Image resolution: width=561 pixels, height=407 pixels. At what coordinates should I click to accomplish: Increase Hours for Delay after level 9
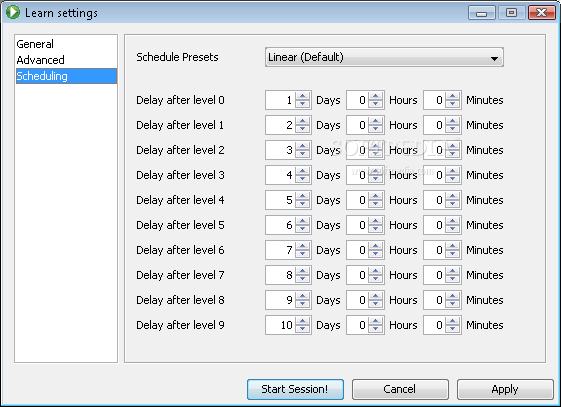pyautogui.click(x=376, y=321)
